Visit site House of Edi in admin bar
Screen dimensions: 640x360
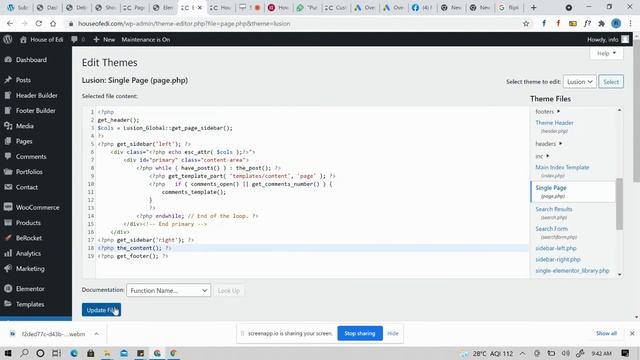41,40
